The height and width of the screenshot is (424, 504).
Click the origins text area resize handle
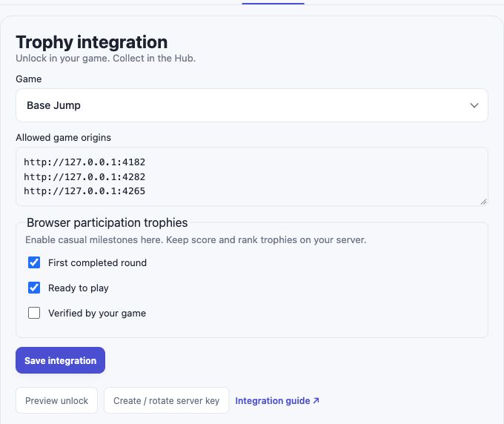point(483,202)
